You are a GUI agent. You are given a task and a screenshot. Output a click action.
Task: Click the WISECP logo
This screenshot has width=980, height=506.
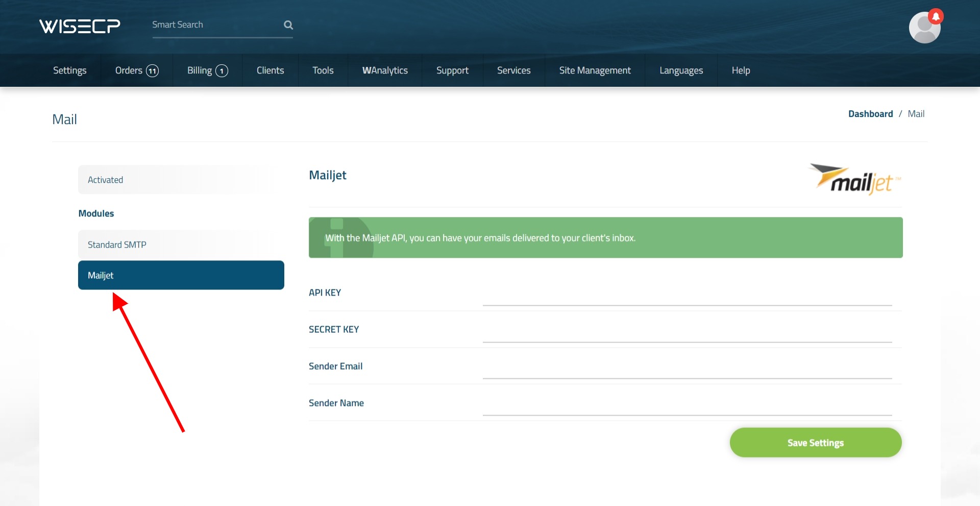click(80, 26)
